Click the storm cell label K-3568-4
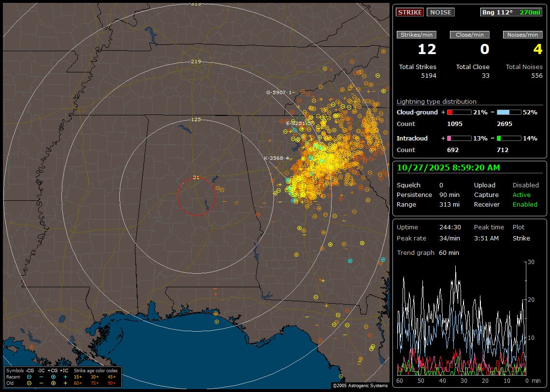The width and height of the screenshot is (550, 392). pos(276,158)
